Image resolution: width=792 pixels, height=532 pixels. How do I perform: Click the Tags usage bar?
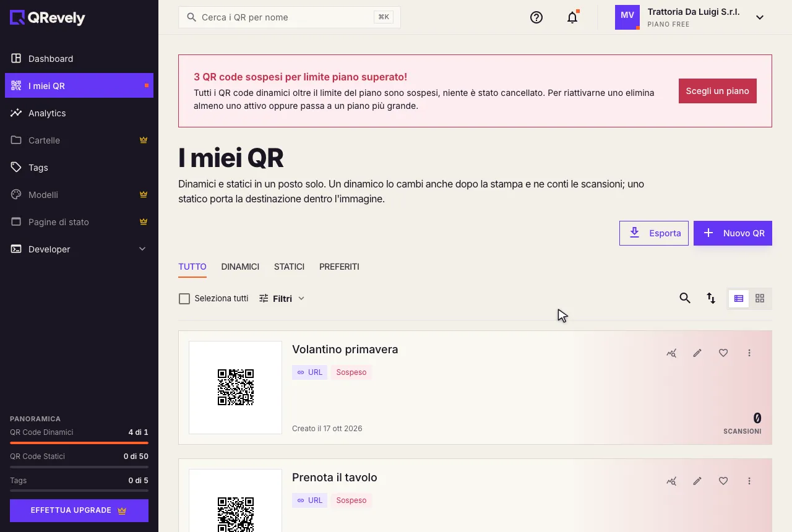(x=79, y=491)
